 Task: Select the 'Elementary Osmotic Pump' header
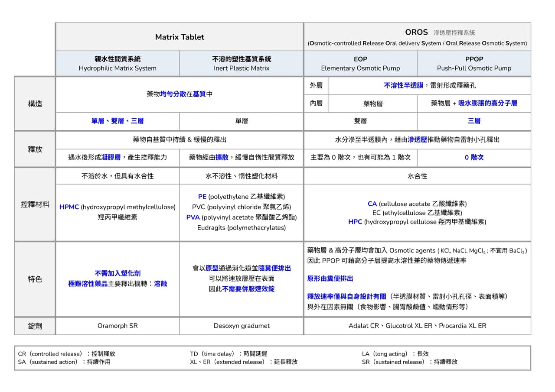(x=360, y=64)
